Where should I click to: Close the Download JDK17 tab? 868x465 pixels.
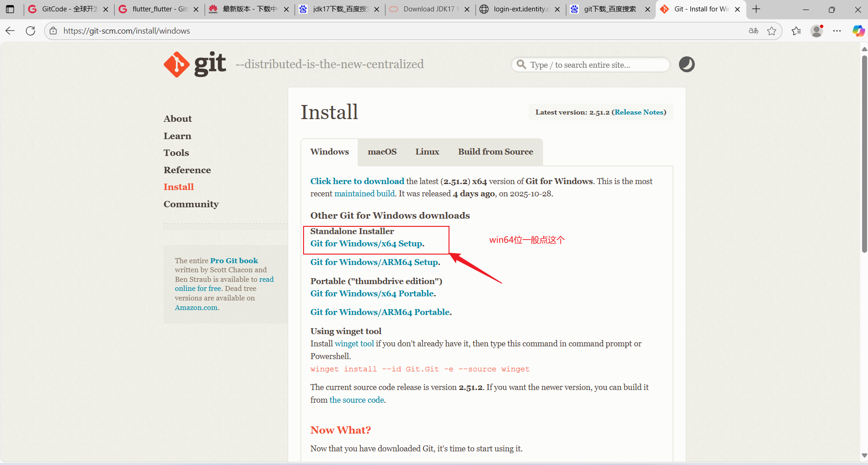click(x=467, y=9)
